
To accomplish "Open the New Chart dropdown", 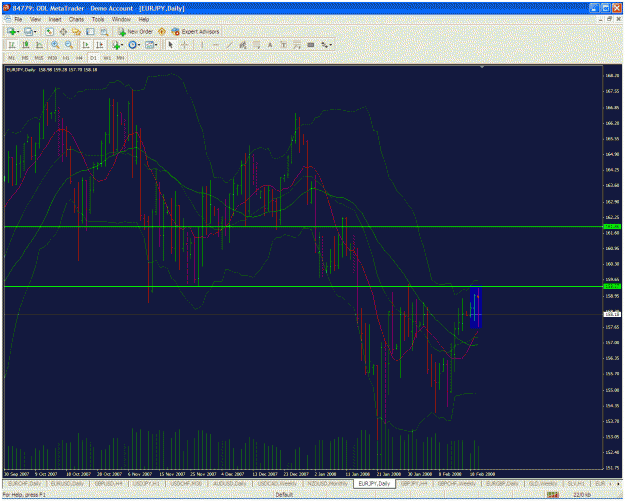I will coord(13,32).
